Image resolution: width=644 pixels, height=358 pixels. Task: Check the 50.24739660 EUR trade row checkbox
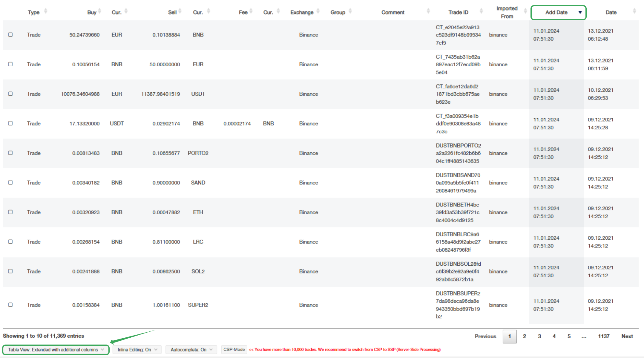[10, 35]
